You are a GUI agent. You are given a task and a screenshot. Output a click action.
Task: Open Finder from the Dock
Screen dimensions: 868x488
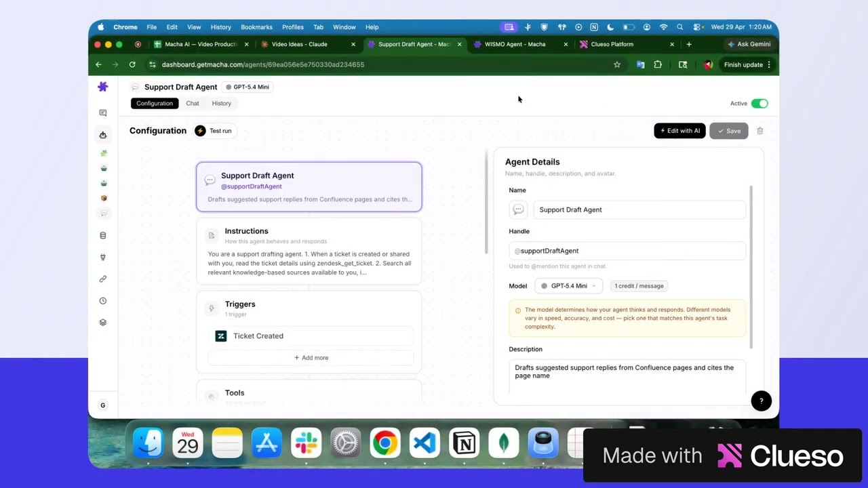[148, 444]
